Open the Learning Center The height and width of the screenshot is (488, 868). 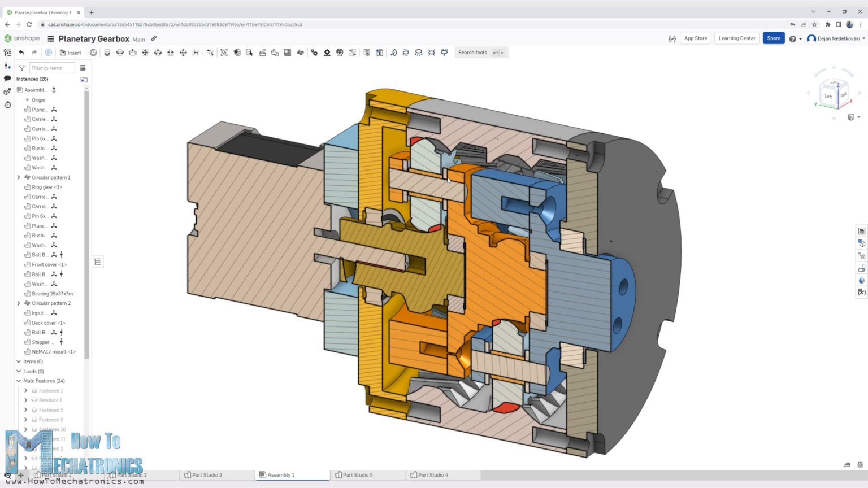(736, 38)
